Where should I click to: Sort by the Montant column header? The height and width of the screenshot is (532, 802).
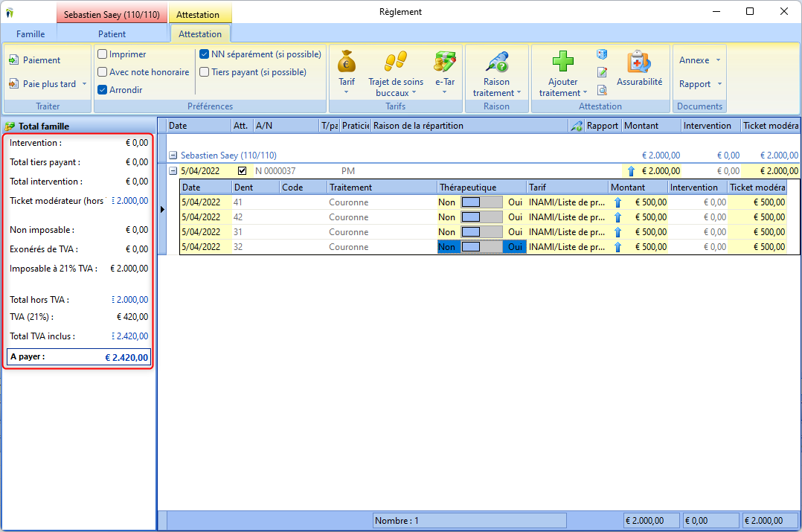652,126
